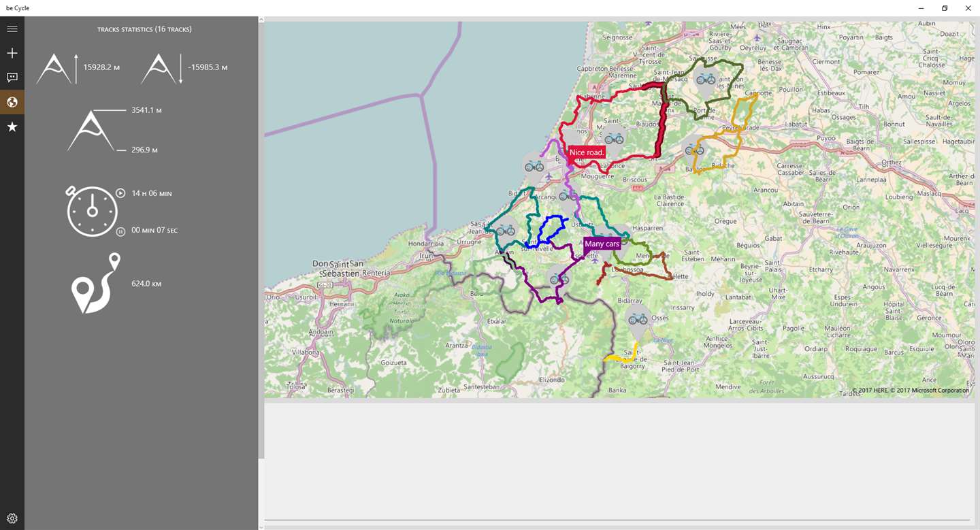Click the ascent mountain icon with up arrow
This screenshot has width=980, height=530.
pyautogui.click(x=58, y=69)
